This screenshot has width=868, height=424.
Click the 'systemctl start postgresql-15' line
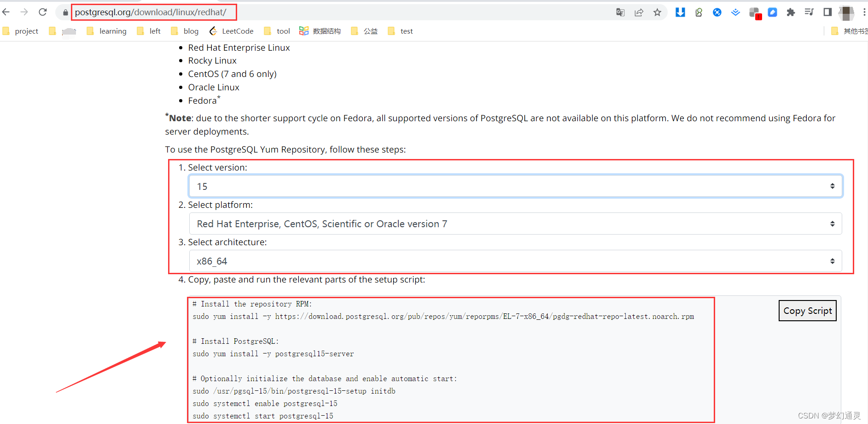tap(263, 416)
